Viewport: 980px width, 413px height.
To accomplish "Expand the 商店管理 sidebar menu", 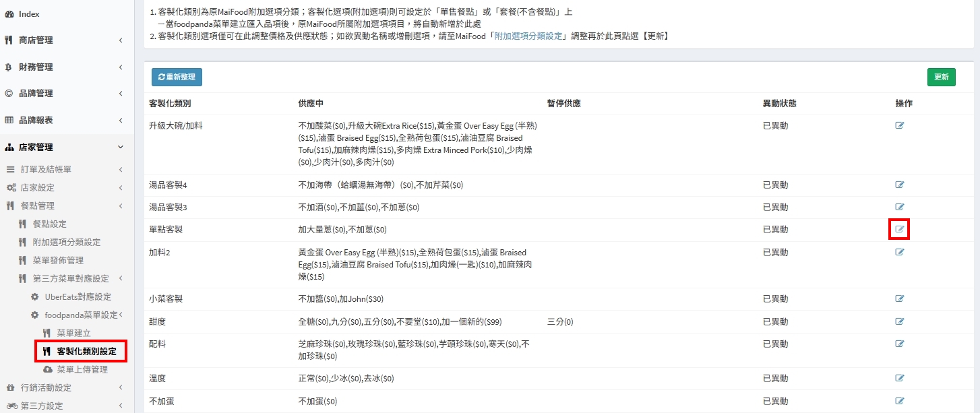I will [x=63, y=40].
